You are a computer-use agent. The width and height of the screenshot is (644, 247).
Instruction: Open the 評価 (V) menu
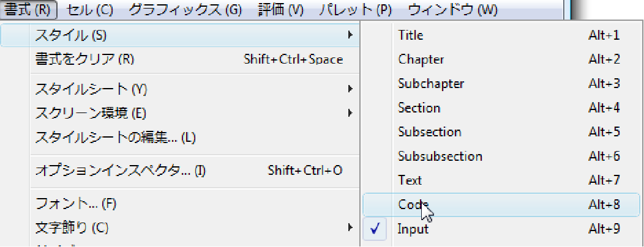[x=280, y=10]
